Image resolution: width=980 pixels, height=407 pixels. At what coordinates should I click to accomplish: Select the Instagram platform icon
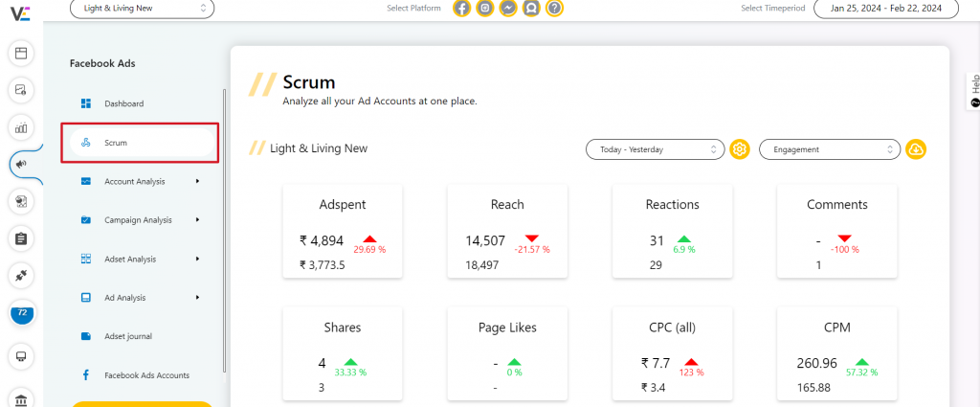click(x=485, y=9)
